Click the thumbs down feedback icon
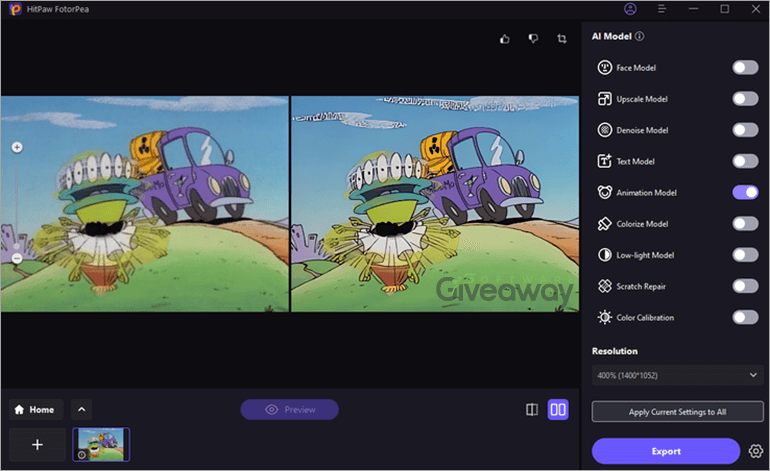Viewport: 770px width, 471px height. [533, 38]
